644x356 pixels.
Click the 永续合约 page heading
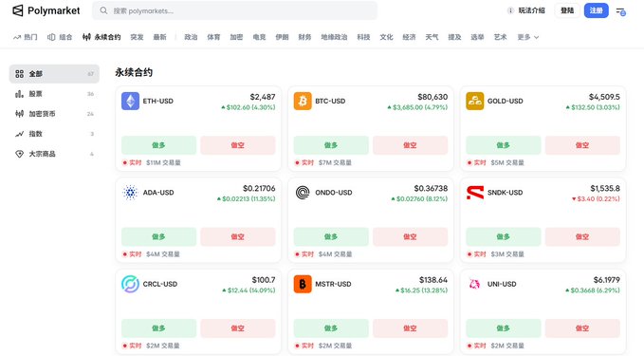pos(134,72)
